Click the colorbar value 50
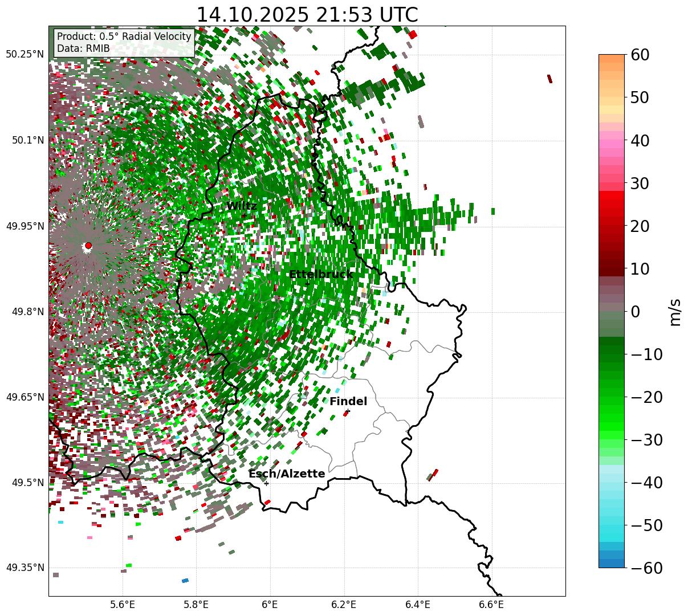Viewport: 688px width, 616px height. click(x=641, y=97)
